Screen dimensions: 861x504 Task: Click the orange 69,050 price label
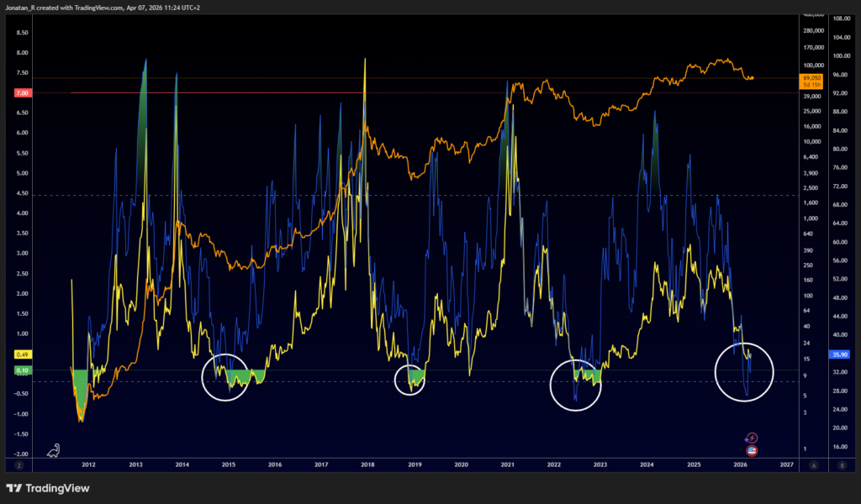pos(811,78)
